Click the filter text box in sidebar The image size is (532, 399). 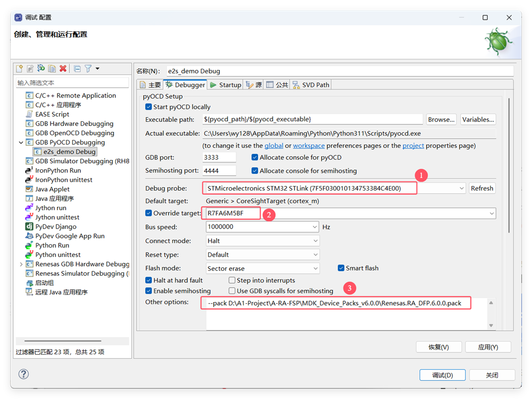[x=72, y=83]
